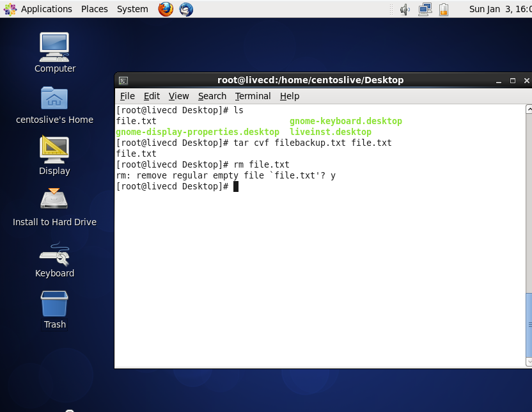Image resolution: width=532 pixels, height=412 pixels.
Task: Open the terminal Search menu
Action: (x=212, y=96)
